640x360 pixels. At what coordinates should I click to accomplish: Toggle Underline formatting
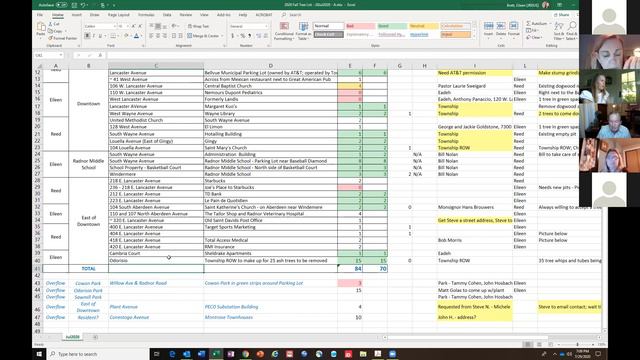pos(100,36)
